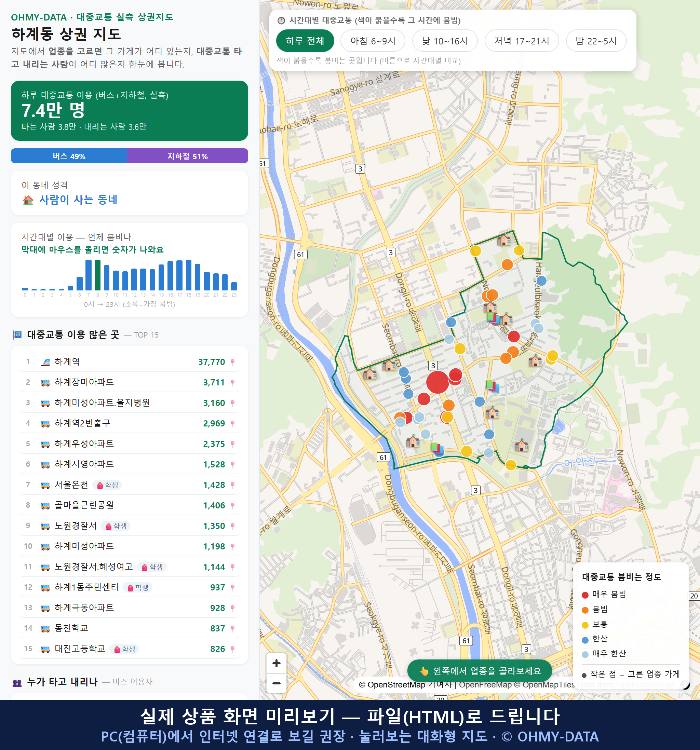Select the 동천학교 list row
Image resolution: width=700 pixels, height=750 pixels.
coord(130,628)
